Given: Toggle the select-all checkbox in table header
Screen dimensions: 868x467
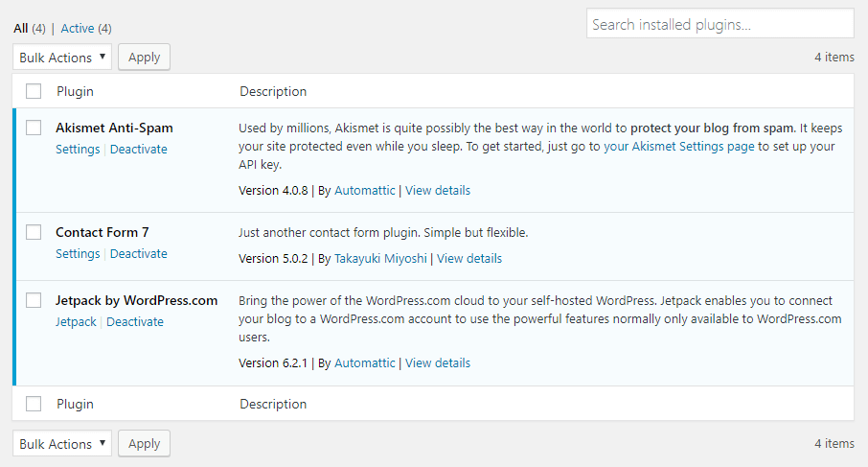Looking at the screenshot, I should 34,91.
